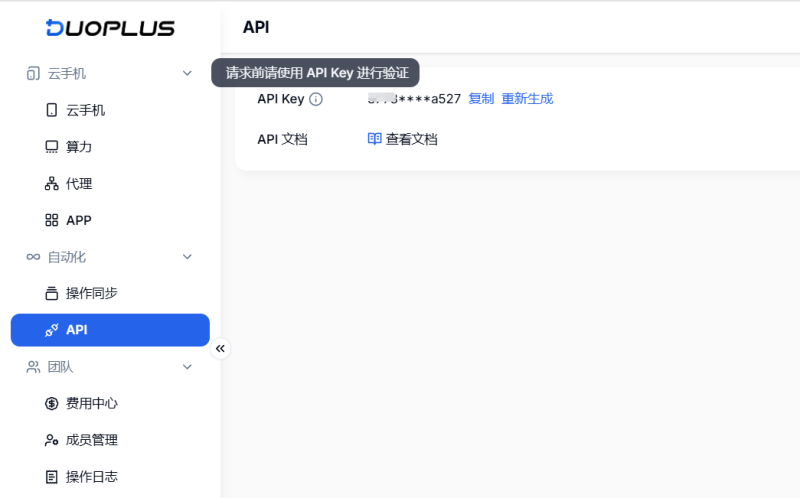
Task: Click the book icon next to 查看文档
Action: (374, 139)
